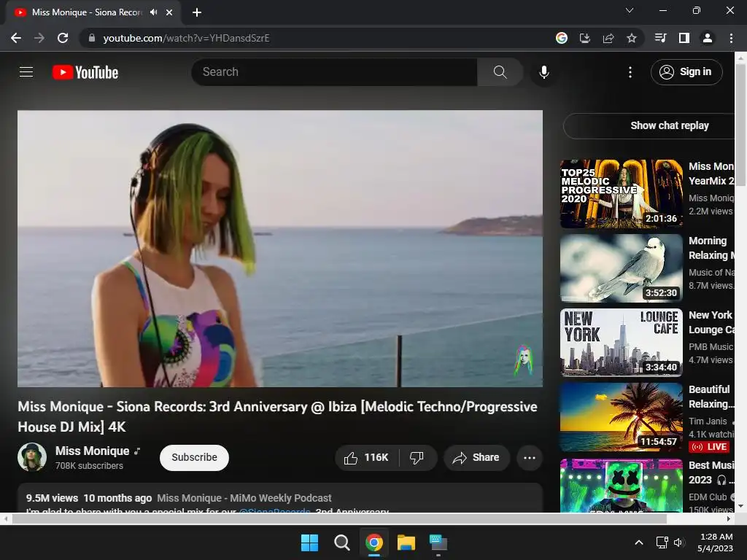
Task: Open New York Lounge Cafe thumbnail
Action: [x=622, y=343]
